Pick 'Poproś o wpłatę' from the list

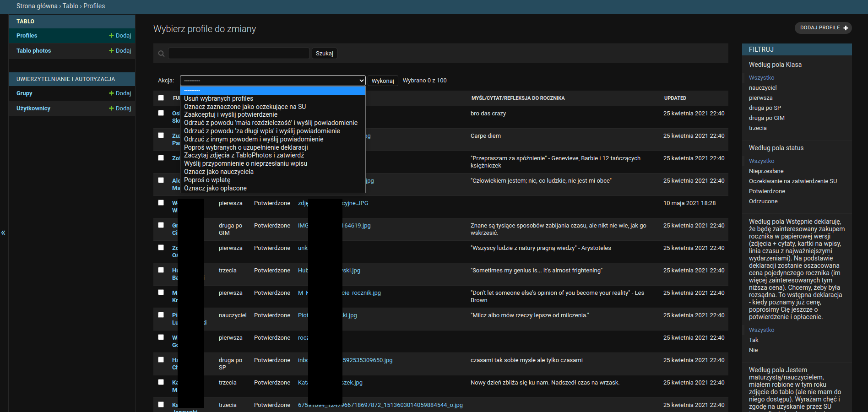point(207,180)
